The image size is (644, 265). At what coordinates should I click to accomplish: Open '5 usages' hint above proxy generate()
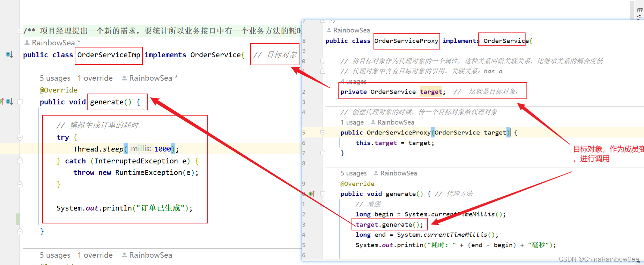pyautogui.click(x=354, y=173)
